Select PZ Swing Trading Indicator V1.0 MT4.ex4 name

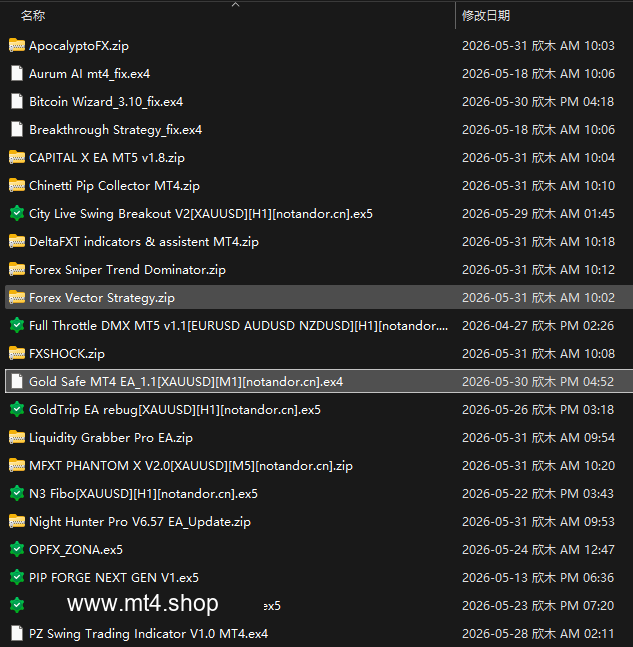coord(149,633)
